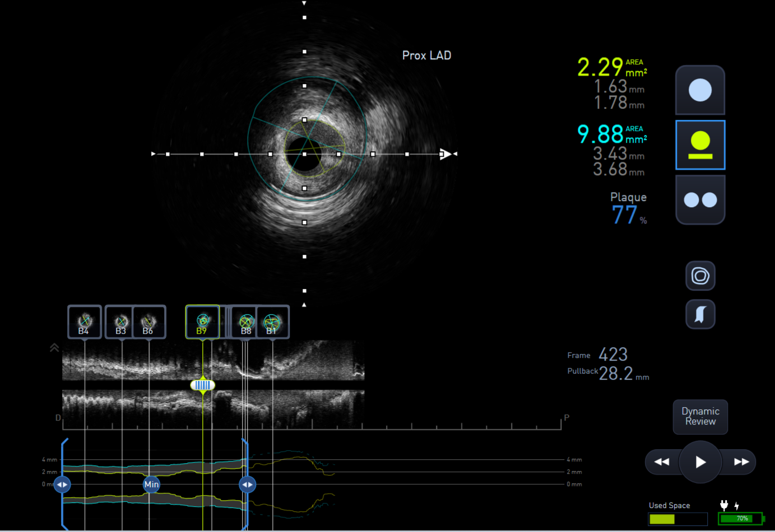Click the rewind double-arrow button
The height and width of the screenshot is (532, 775).
[x=662, y=462]
